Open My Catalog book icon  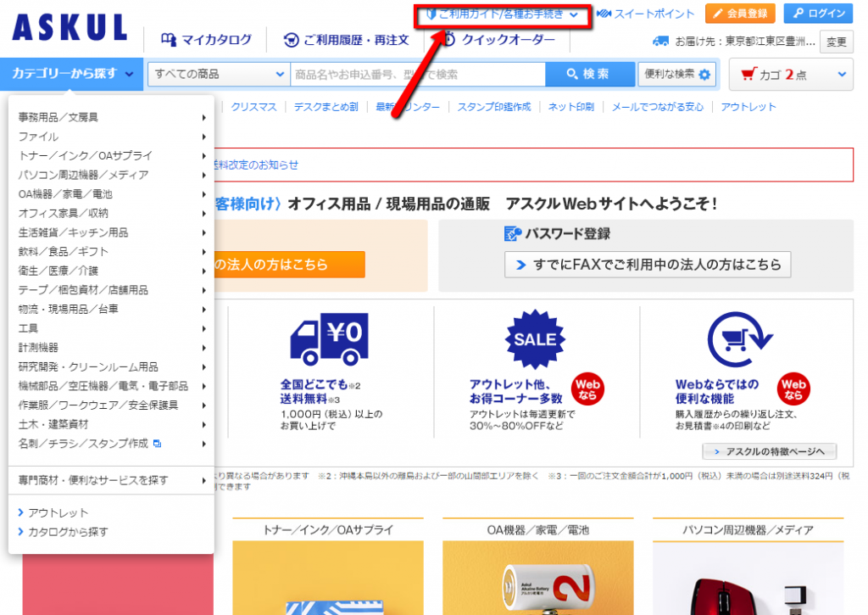click(169, 39)
